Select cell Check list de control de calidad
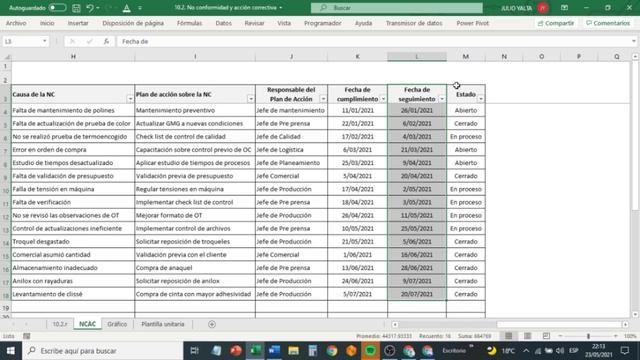Screen dimensions: 640x360 [x=195, y=137]
